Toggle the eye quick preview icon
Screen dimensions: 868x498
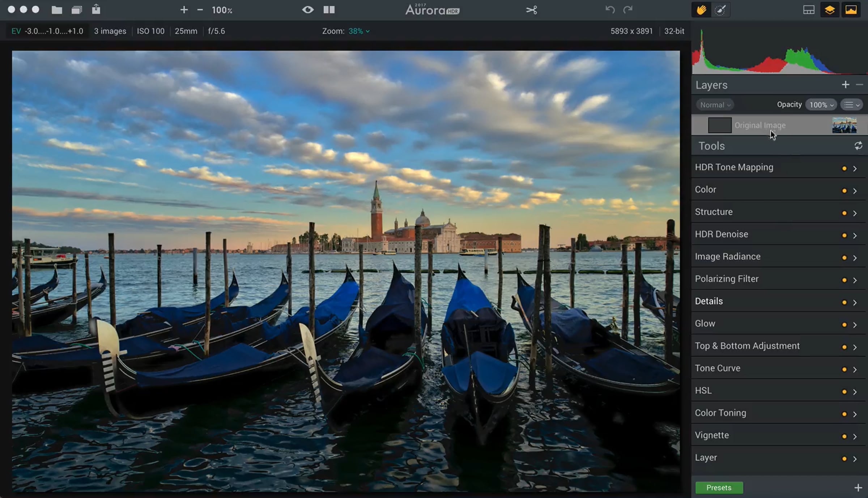pyautogui.click(x=308, y=10)
